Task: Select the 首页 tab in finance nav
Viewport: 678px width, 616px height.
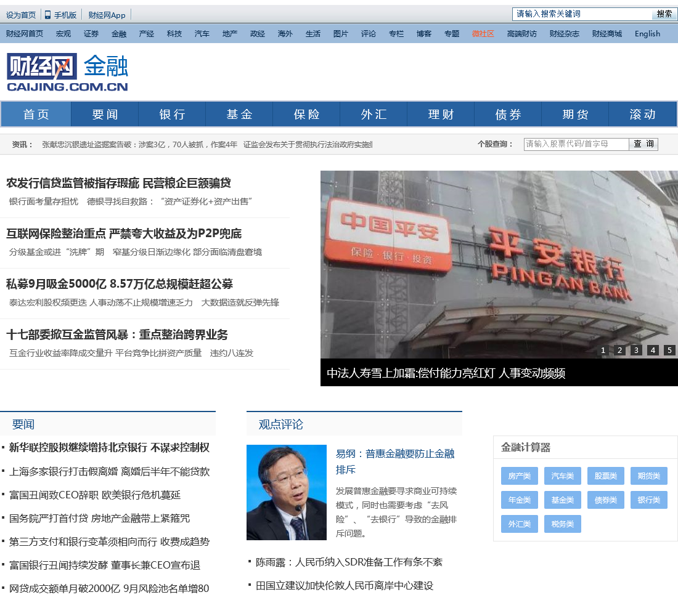Action: click(36, 114)
